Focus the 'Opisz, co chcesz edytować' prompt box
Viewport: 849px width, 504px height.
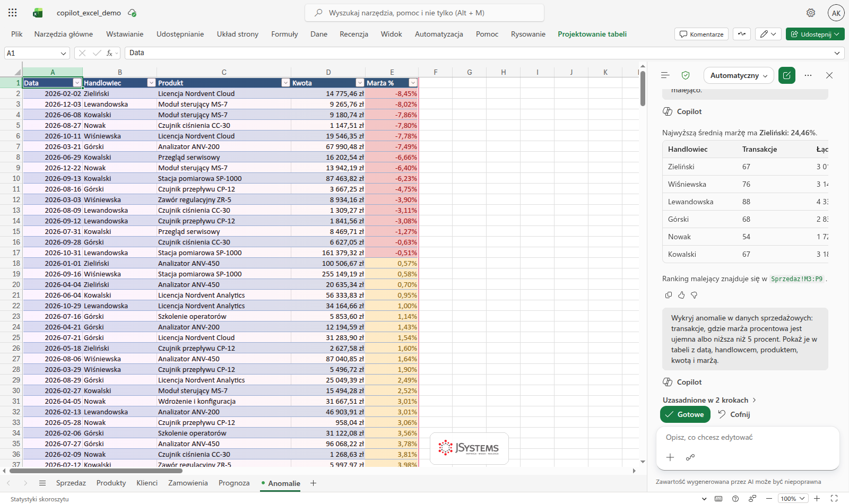[748, 438]
